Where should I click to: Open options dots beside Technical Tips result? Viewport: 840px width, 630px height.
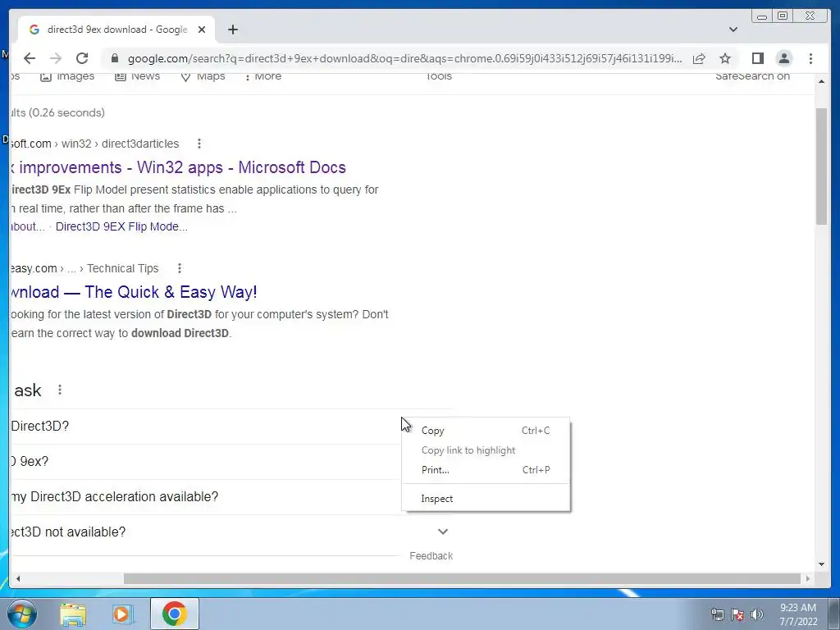pyautogui.click(x=180, y=268)
